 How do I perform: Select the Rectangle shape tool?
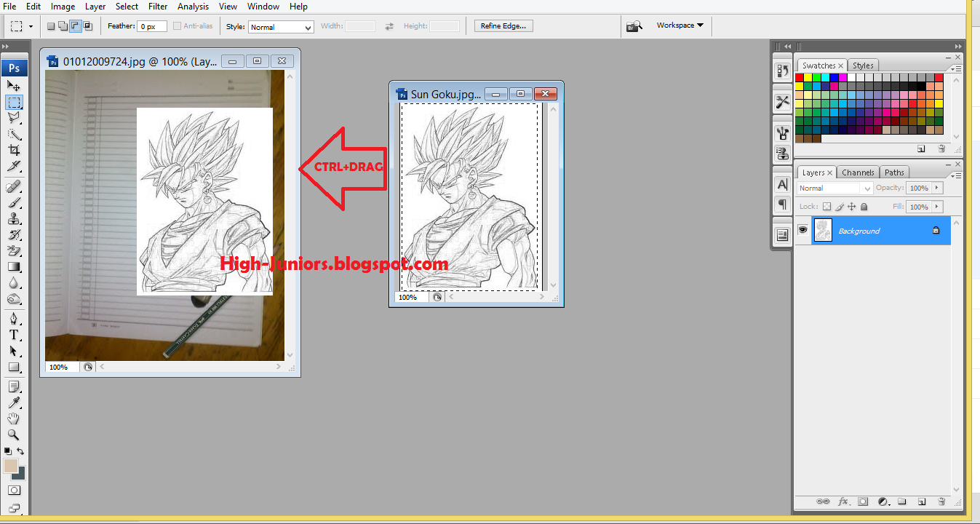pyautogui.click(x=14, y=367)
